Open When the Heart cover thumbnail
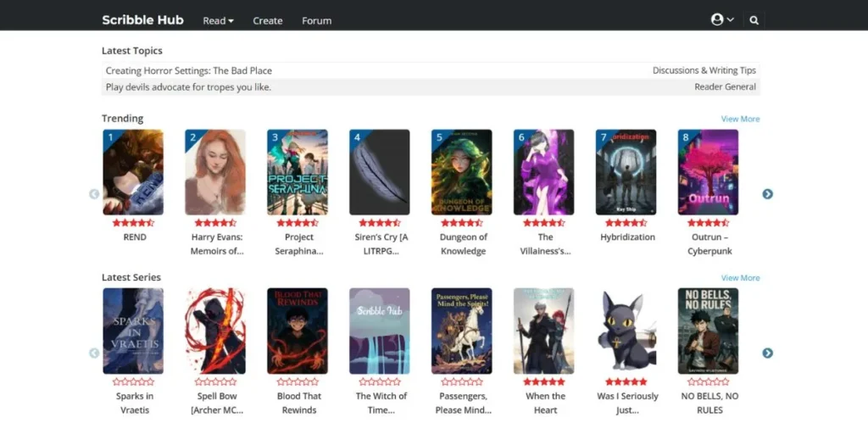Viewport: 868px width, 434px height. 544,331
